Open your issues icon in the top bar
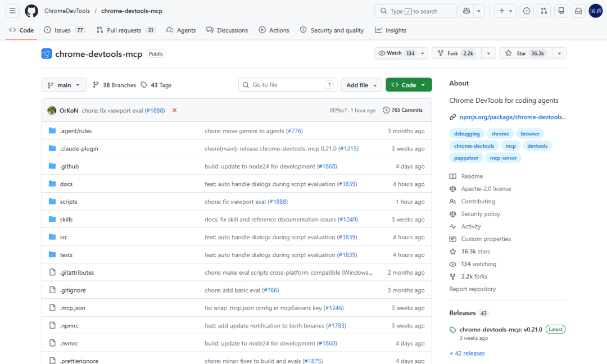Image resolution: width=607 pixels, height=364 pixels. tap(527, 11)
